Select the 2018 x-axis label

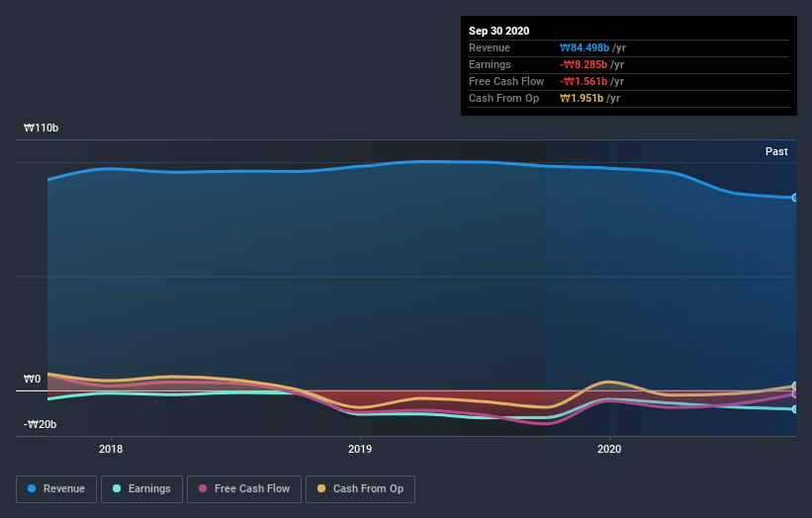coord(111,449)
